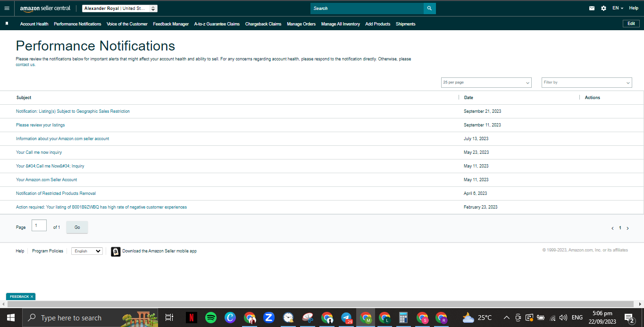Go to previous page arrow

point(612,228)
